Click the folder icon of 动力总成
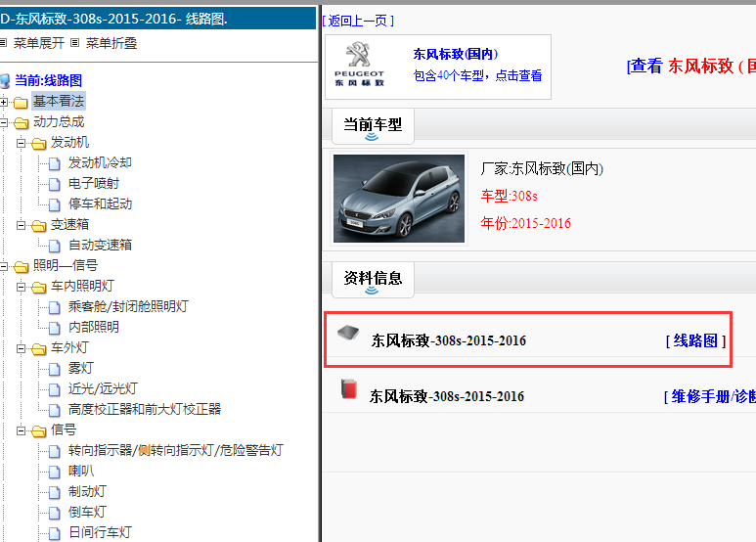This screenshot has width=756, height=542. 21,123
